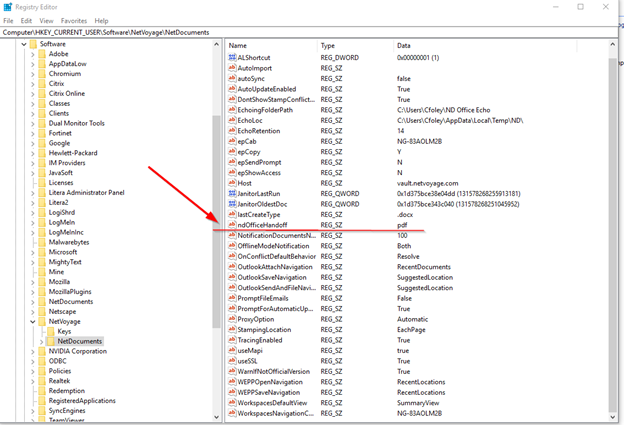Click the EchoRetention string value icon
Image resolution: width=624 pixels, height=425 pixels.
(232, 131)
